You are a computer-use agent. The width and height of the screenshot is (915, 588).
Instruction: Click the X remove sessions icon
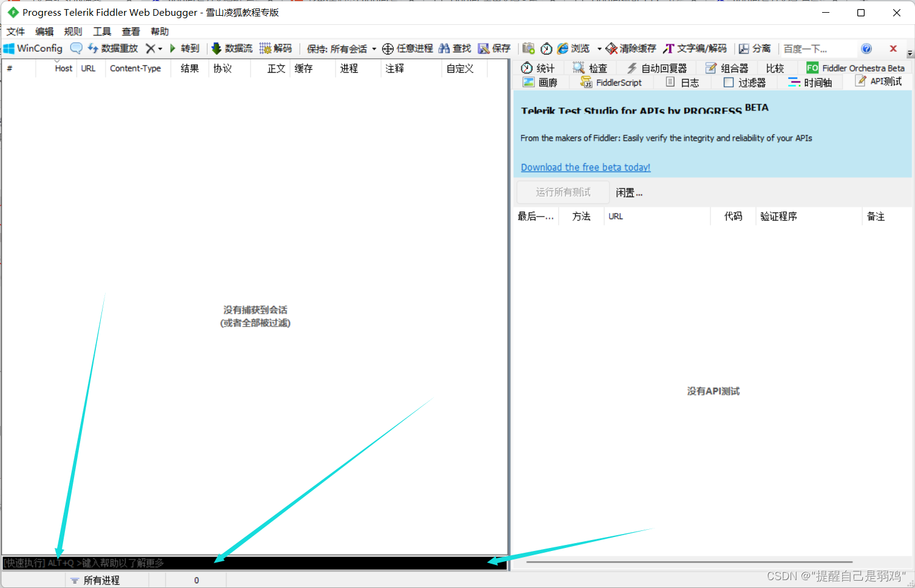[150, 49]
